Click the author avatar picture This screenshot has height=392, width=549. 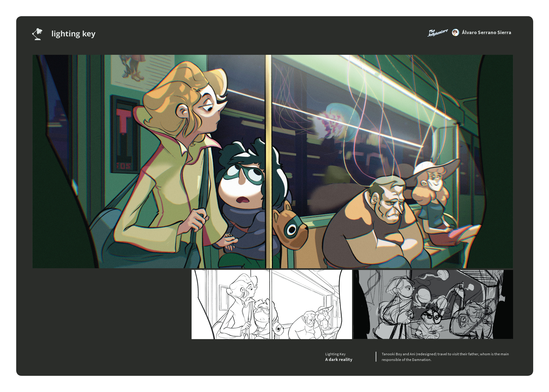tap(455, 33)
